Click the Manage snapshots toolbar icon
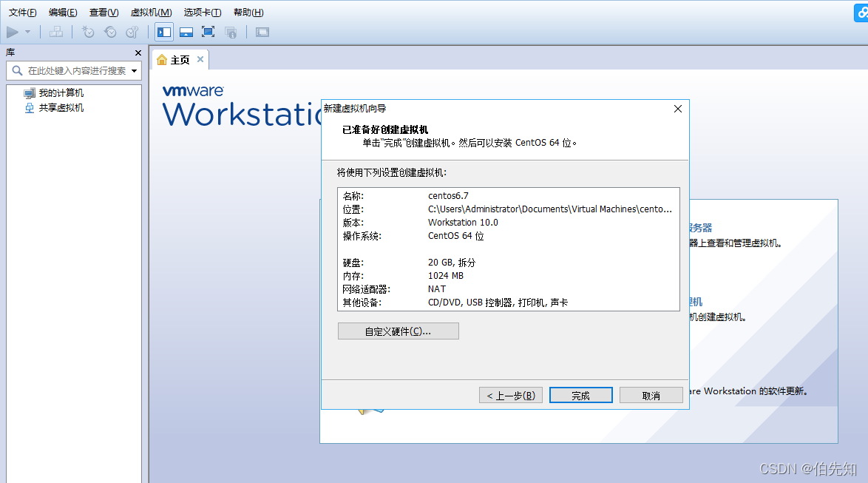This screenshot has height=483, width=868. tap(132, 32)
